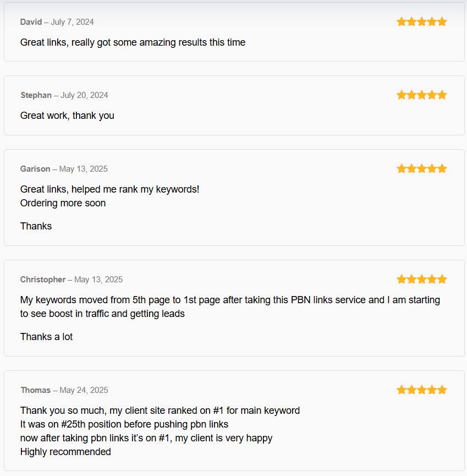Click the July 7, 2024 review date
The height and width of the screenshot is (476, 467).
click(x=72, y=22)
